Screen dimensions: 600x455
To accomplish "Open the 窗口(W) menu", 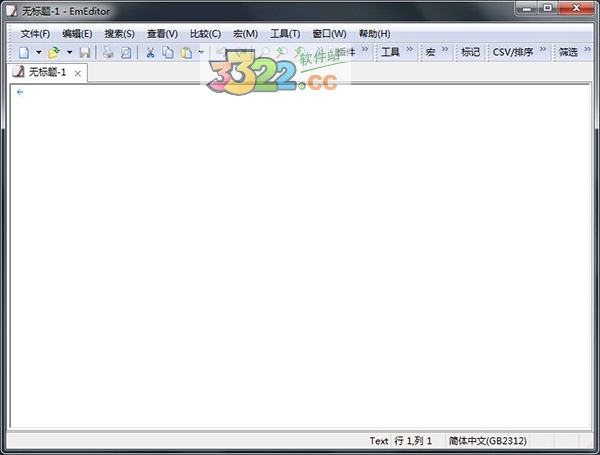I will tap(329, 34).
